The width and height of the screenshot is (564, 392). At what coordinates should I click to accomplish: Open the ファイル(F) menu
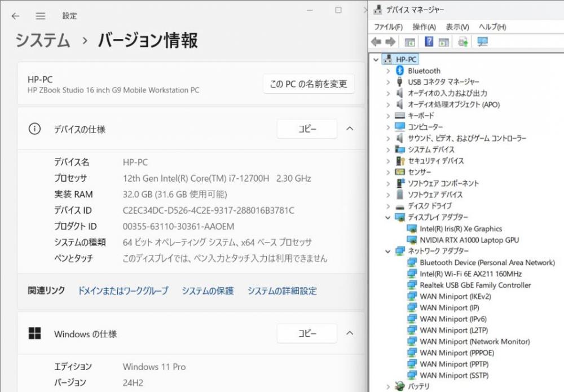388,27
